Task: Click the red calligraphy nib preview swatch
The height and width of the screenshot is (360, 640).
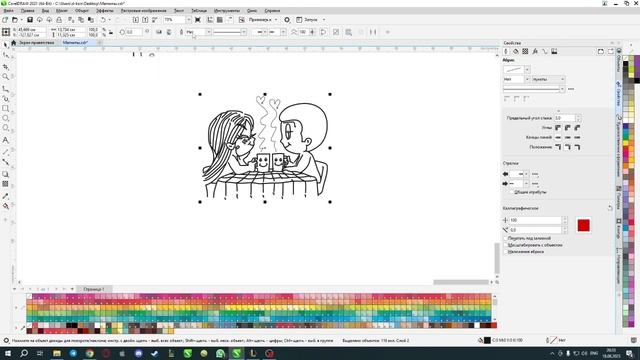Action: pos(584,225)
